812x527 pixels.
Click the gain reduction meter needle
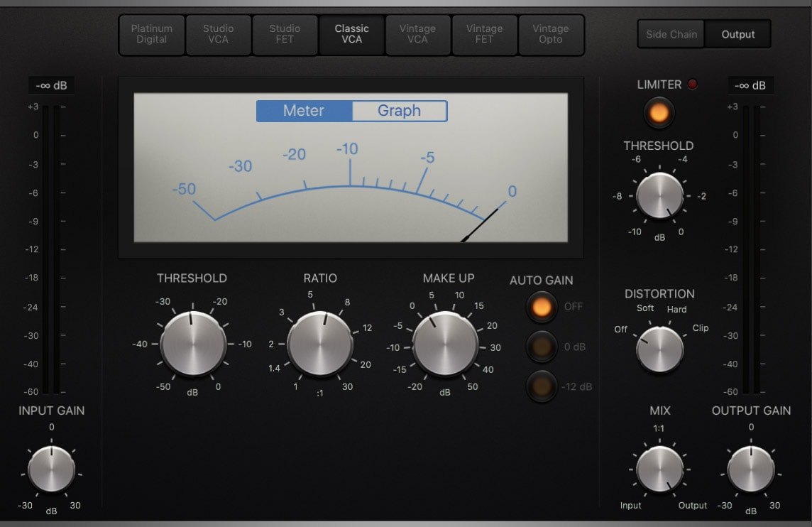pyautogui.click(x=480, y=225)
